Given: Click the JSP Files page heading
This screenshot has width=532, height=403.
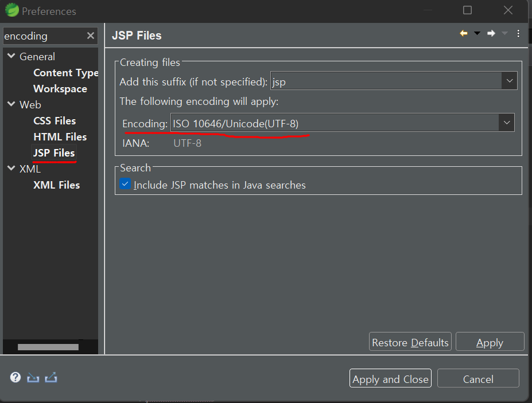Looking at the screenshot, I should (x=137, y=36).
